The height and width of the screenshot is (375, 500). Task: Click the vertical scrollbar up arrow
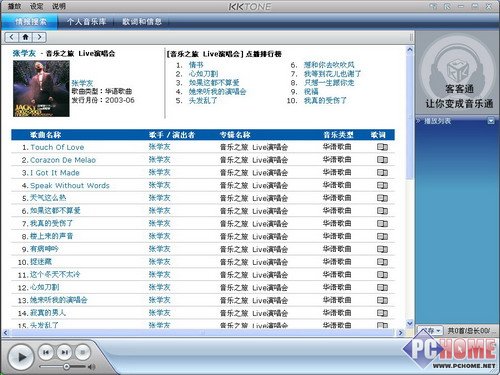point(410,50)
